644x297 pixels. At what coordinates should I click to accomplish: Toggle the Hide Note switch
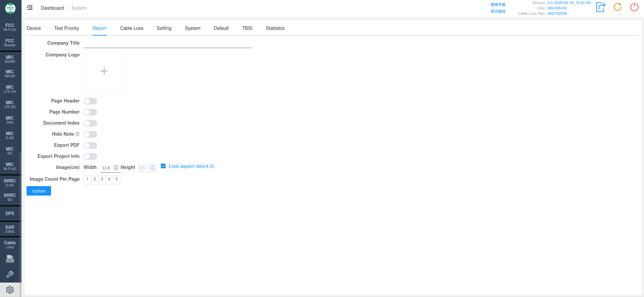click(90, 134)
